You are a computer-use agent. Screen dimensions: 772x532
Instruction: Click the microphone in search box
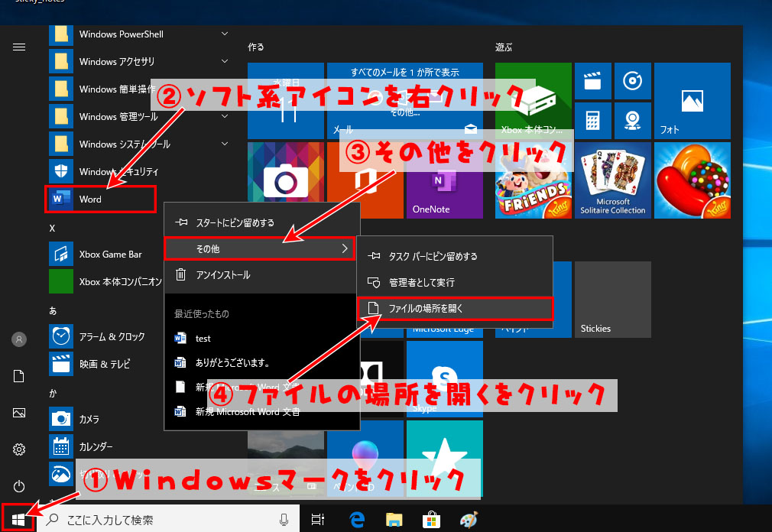click(x=284, y=519)
